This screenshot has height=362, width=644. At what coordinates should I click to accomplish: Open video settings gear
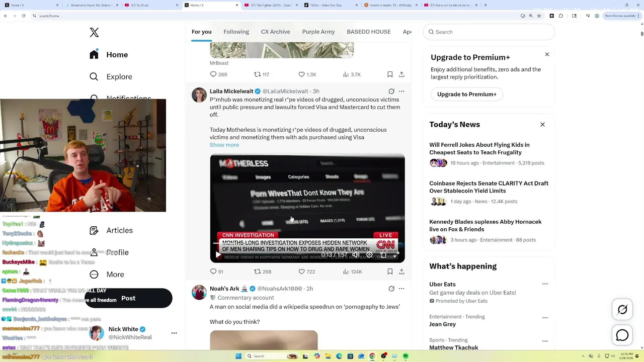(x=369, y=255)
